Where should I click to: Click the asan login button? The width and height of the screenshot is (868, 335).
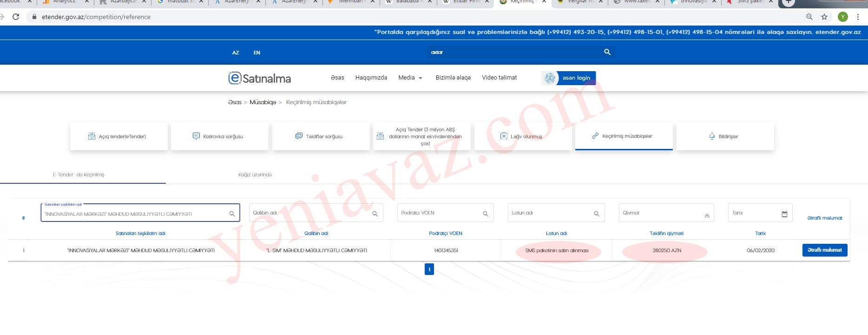[x=575, y=78]
